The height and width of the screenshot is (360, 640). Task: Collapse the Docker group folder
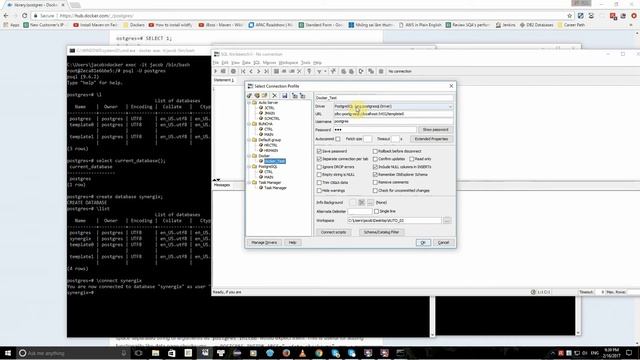click(x=249, y=156)
